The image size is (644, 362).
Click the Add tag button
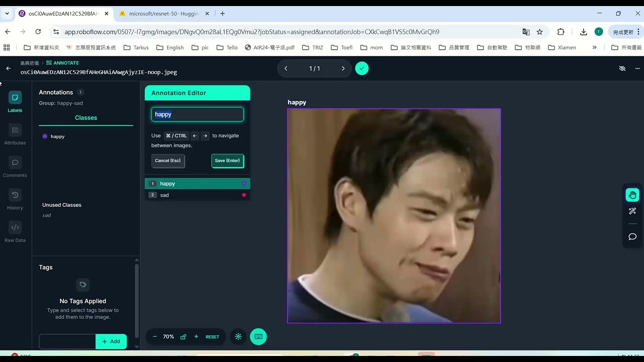click(111, 341)
